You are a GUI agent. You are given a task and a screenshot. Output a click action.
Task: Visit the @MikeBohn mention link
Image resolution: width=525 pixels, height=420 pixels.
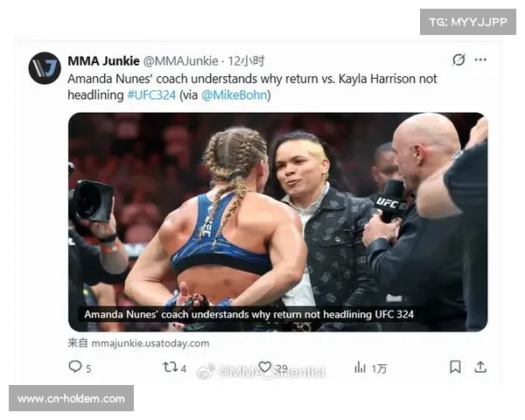click(x=234, y=95)
